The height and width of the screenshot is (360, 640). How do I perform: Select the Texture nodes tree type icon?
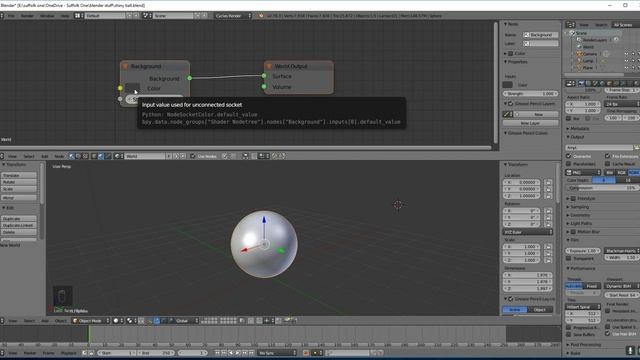85,156
